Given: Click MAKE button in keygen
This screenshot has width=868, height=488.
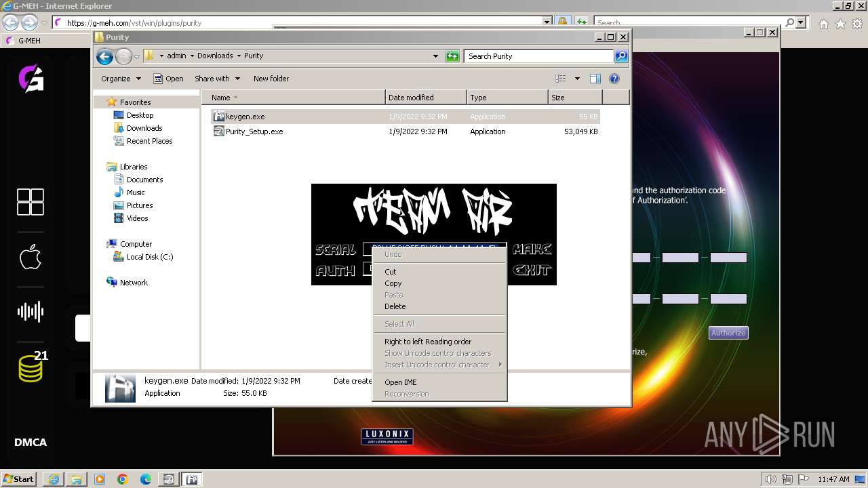Looking at the screenshot, I should (532, 249).
